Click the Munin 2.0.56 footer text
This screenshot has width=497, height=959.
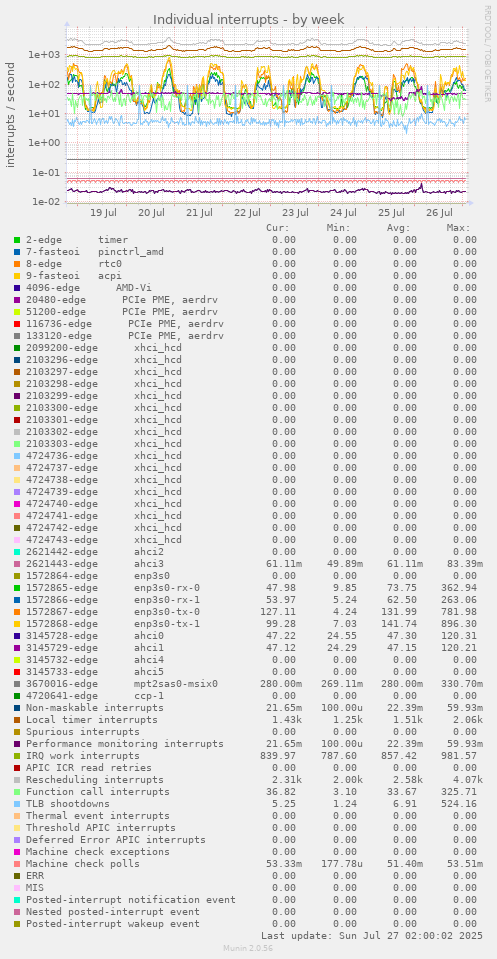coord(248,947)
